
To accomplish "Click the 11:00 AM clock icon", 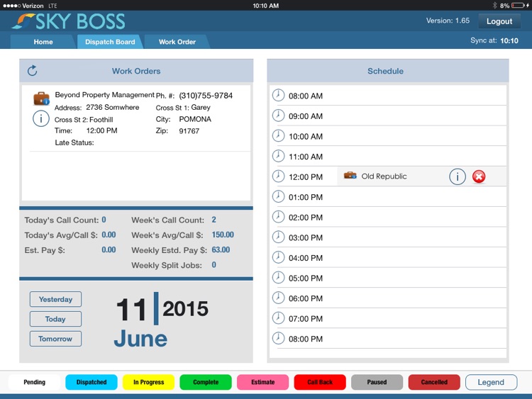I will click(x=278, y=156).
